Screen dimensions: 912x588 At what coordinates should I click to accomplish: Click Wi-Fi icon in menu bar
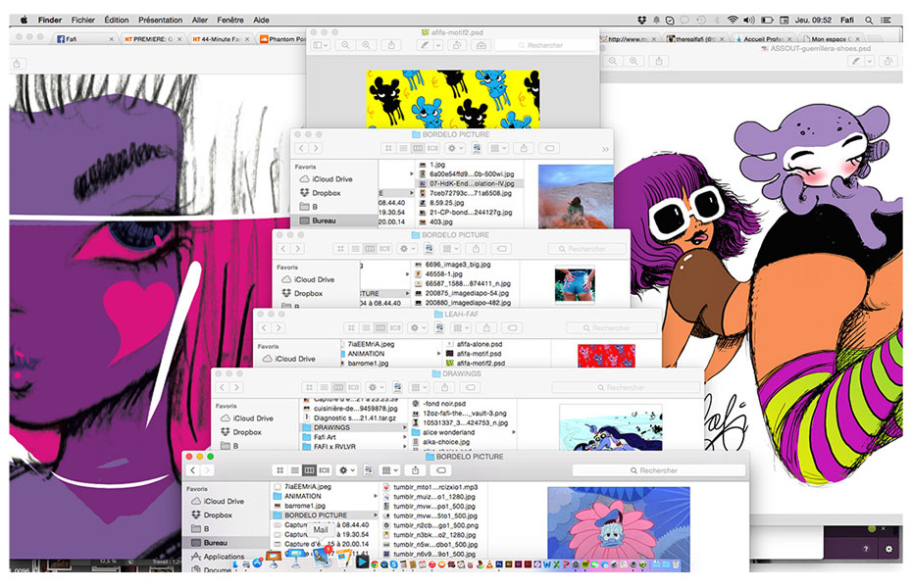(733, 20)
